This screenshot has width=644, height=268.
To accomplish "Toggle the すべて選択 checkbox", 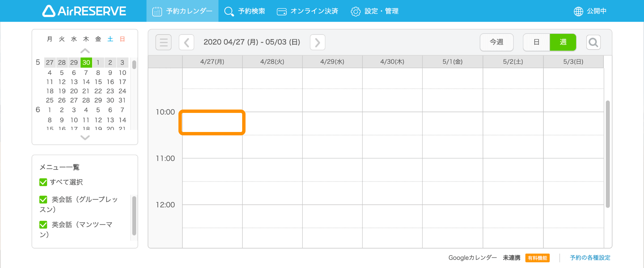I will coord(43,182).
